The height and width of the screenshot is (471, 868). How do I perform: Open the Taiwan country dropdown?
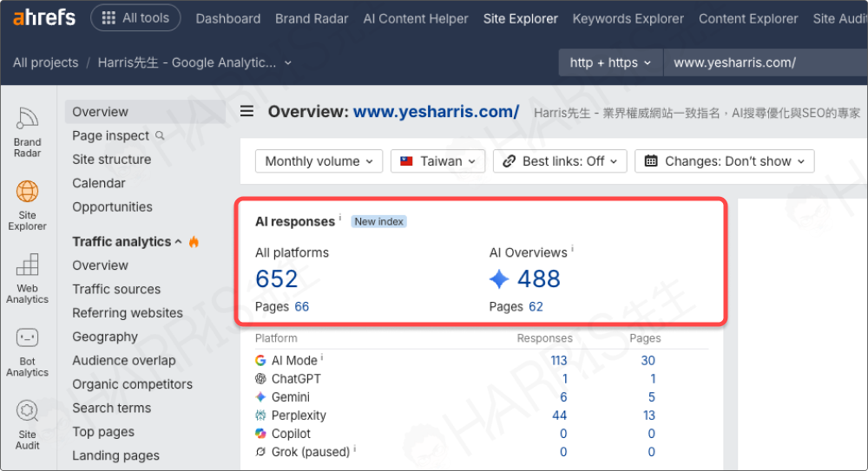(x=437, y=161)
